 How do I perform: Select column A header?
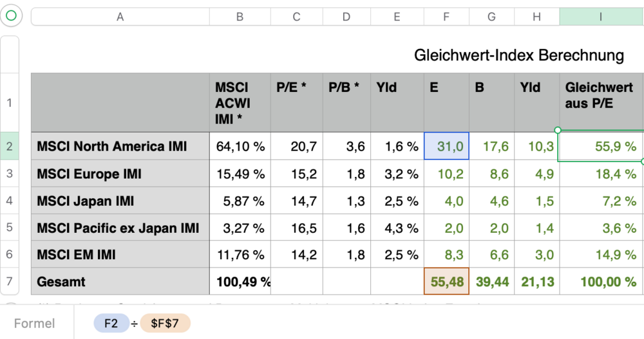pos(120,17)
